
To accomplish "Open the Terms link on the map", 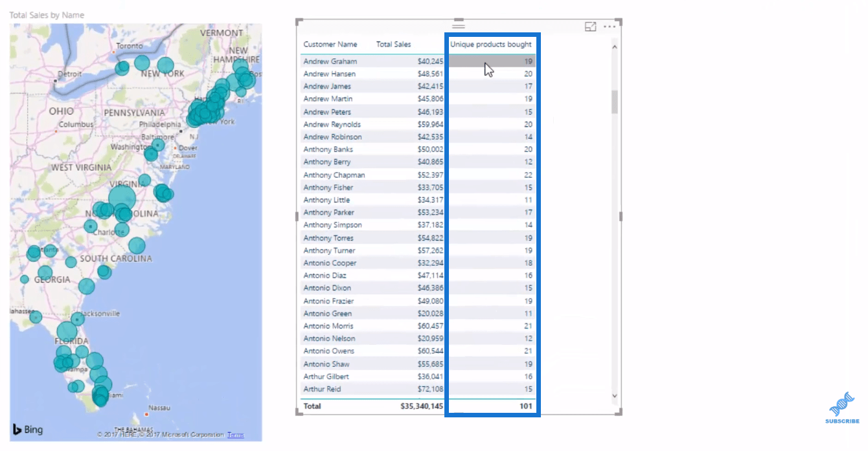I will pyautogui.click(x=236, y=435).
